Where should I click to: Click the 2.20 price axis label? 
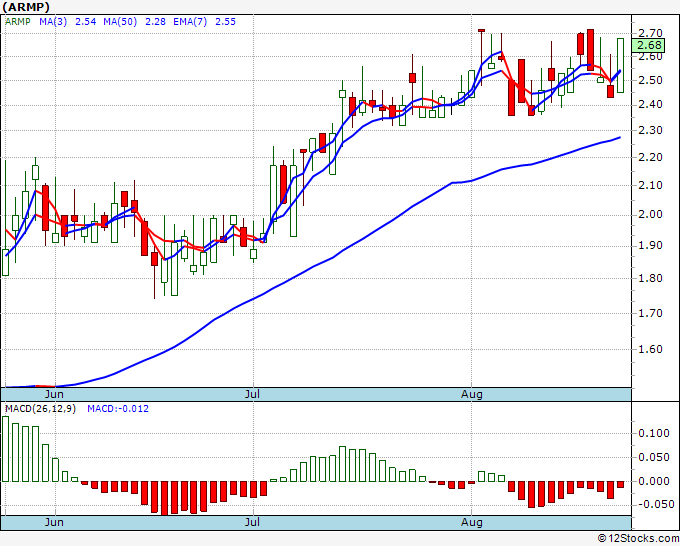click(650, 157)
